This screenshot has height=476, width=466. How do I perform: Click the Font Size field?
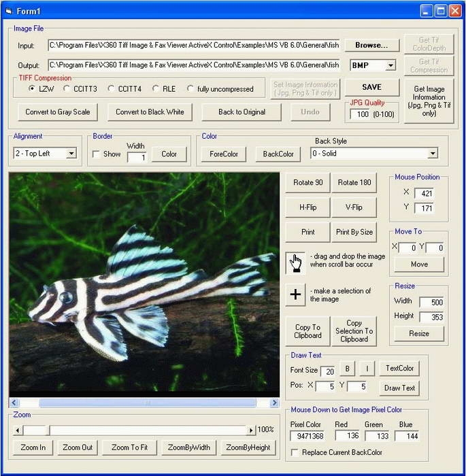click(328, 371)
